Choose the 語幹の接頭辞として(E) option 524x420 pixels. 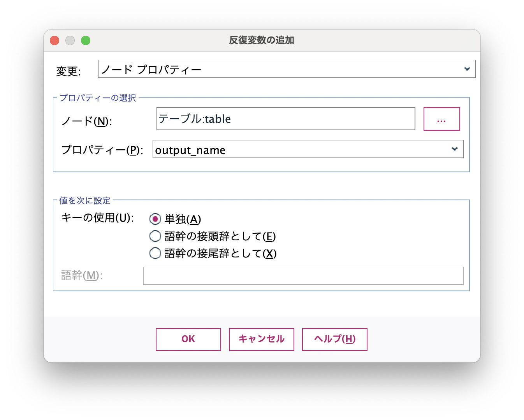point(155,236)
